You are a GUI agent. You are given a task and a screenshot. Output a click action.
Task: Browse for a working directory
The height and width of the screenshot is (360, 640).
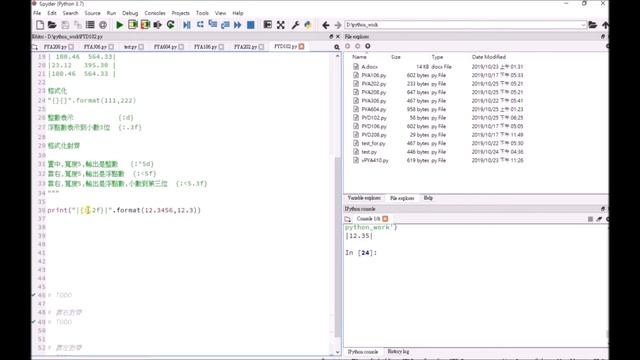(593, 25)
